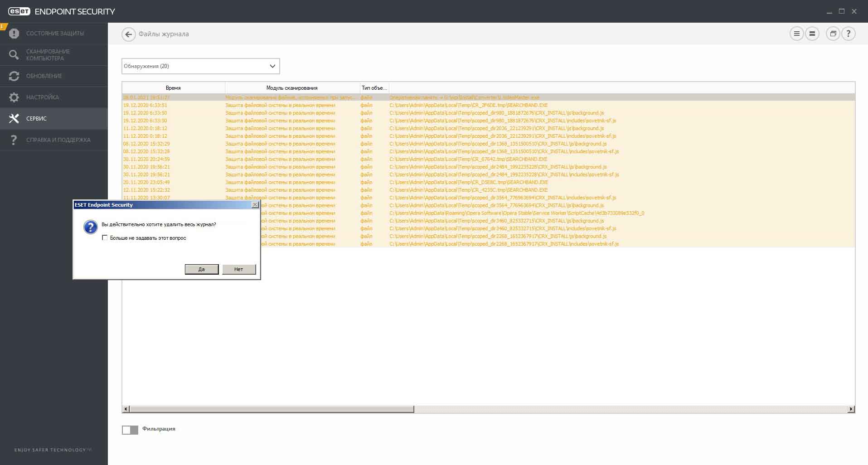Open help via the question mark icon

[x=849, y=34]
